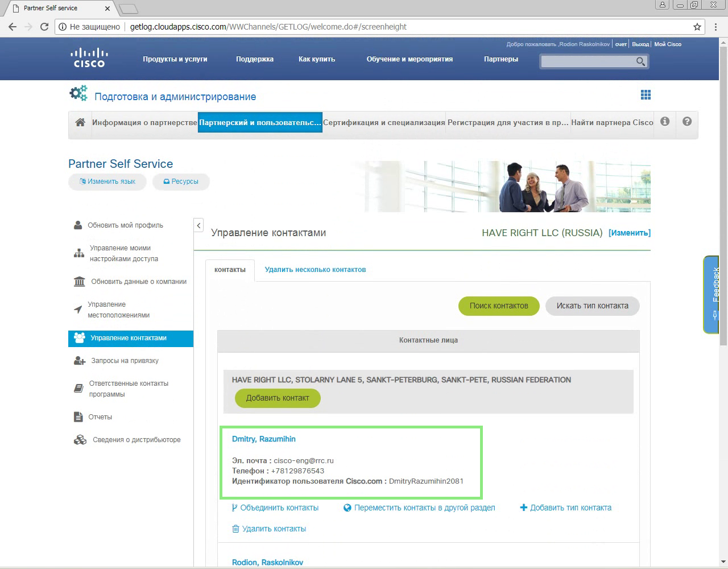Select Отчеты in sidebar
The width and height of the screenshot is (728, 569).
tap(100, 417)
